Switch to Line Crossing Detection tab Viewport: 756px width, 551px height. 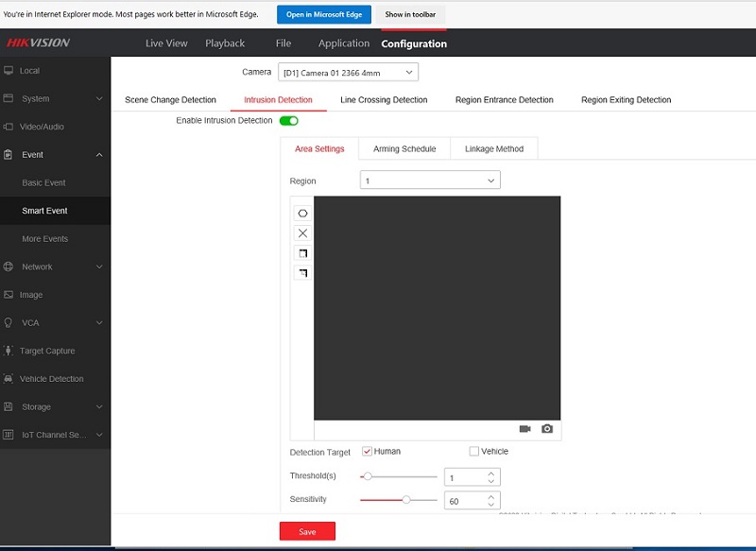[384, 100]
